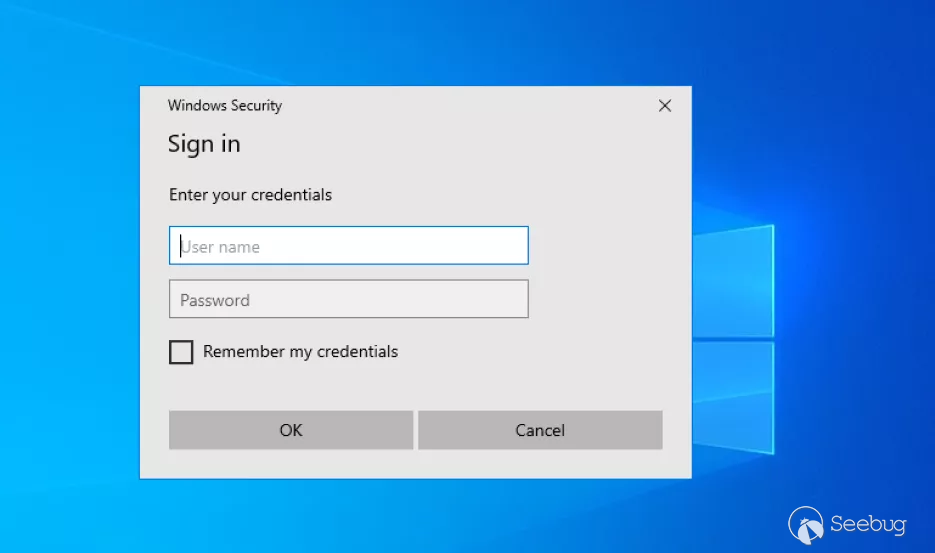Viewport: 935px width, 553px height.
Task: Select the Password placeholder text area
Action: pyautogui.click(x=215, y=300)
